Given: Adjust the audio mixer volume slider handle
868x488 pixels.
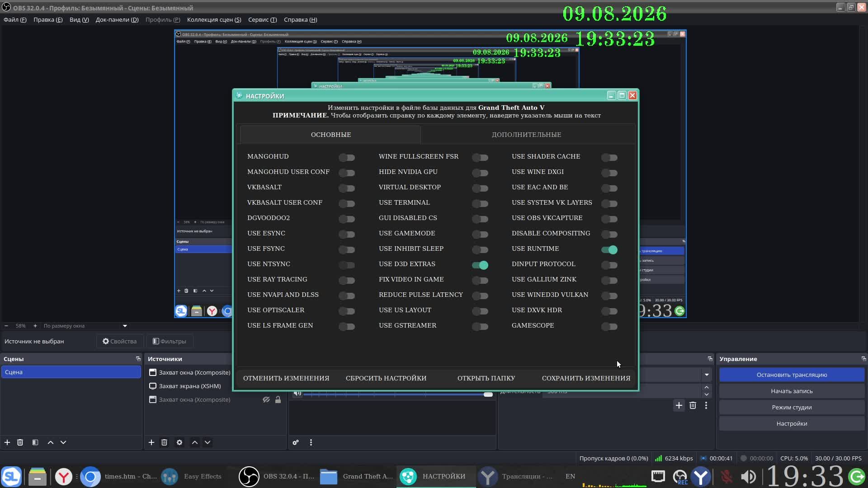Looking at the screenshot, I should point(488,394).
